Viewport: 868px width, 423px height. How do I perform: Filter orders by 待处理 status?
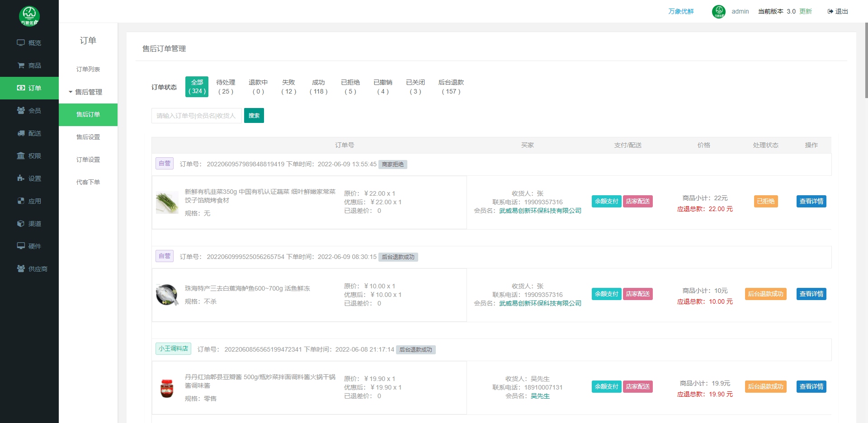pyautogui.click(x=226, y=87)
